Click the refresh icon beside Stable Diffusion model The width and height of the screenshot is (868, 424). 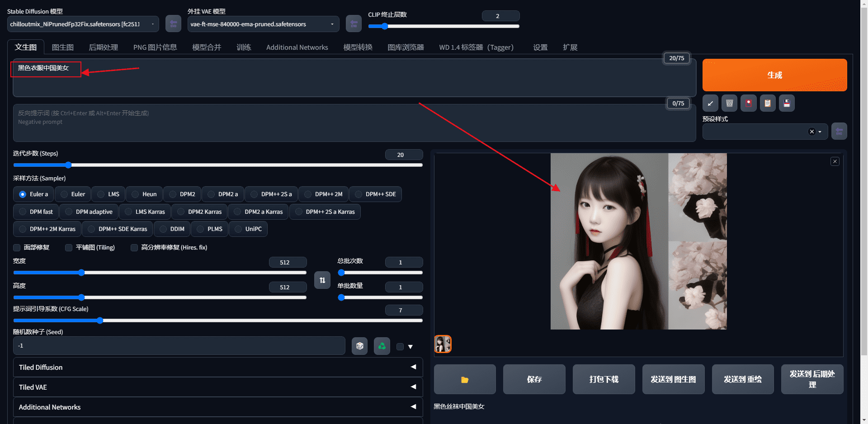tap(173, 23)
